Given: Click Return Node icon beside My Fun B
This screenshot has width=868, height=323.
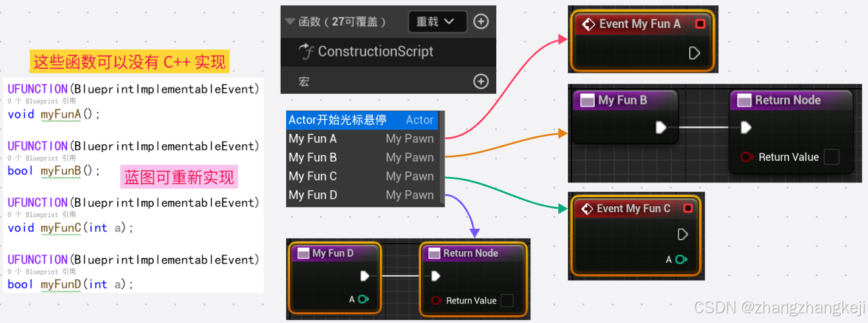Looking at the screenshot, I should (x=744, y=100).
